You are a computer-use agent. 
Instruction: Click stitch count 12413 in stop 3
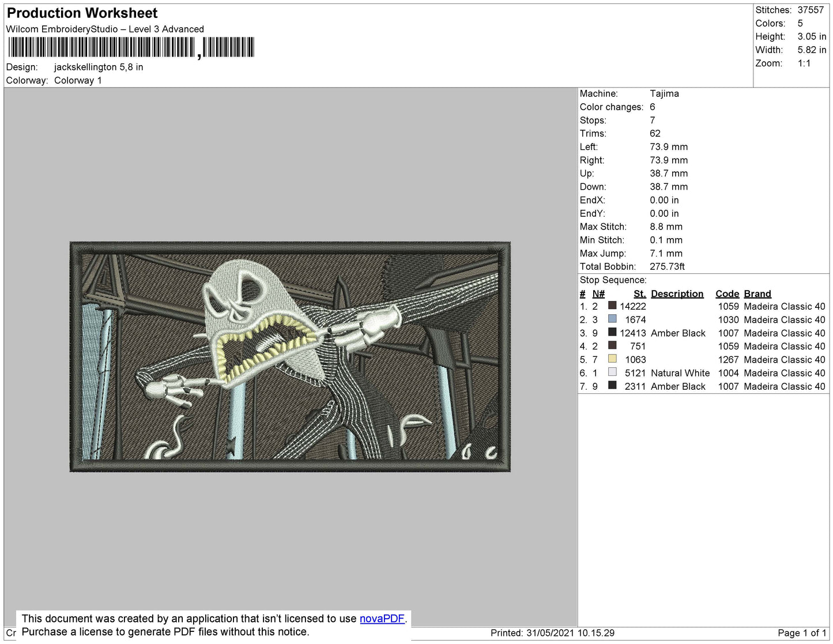pyautogui.click(x=633, y=333)
